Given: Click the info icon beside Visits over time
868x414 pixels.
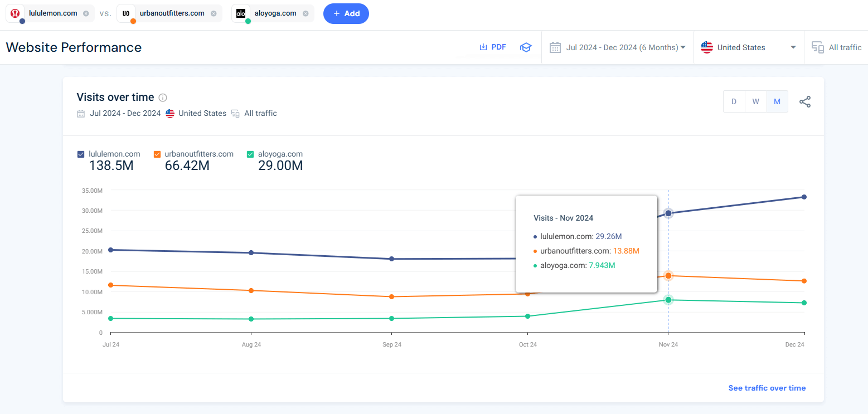Looking at the screenshot, I should [x=163, y=98].
